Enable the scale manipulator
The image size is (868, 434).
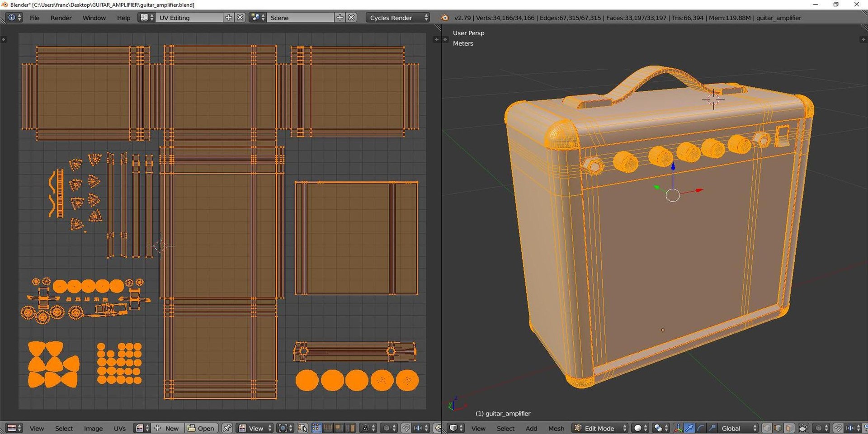(712, 428)
